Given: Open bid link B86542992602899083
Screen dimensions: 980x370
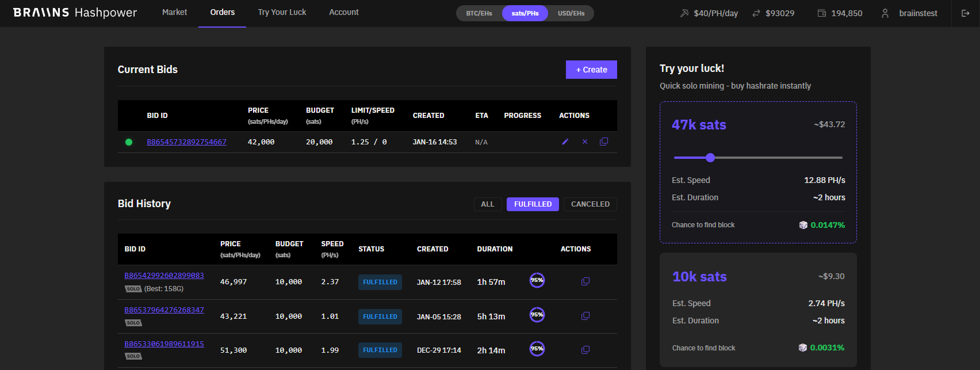Looking at the screenshot, I should pos(164,276).
